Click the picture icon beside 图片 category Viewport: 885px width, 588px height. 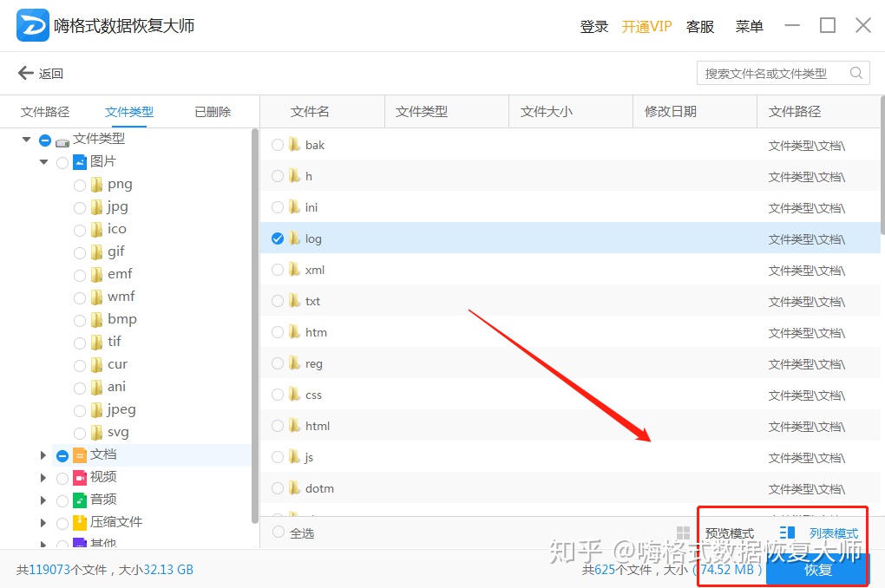click(79, 160)
